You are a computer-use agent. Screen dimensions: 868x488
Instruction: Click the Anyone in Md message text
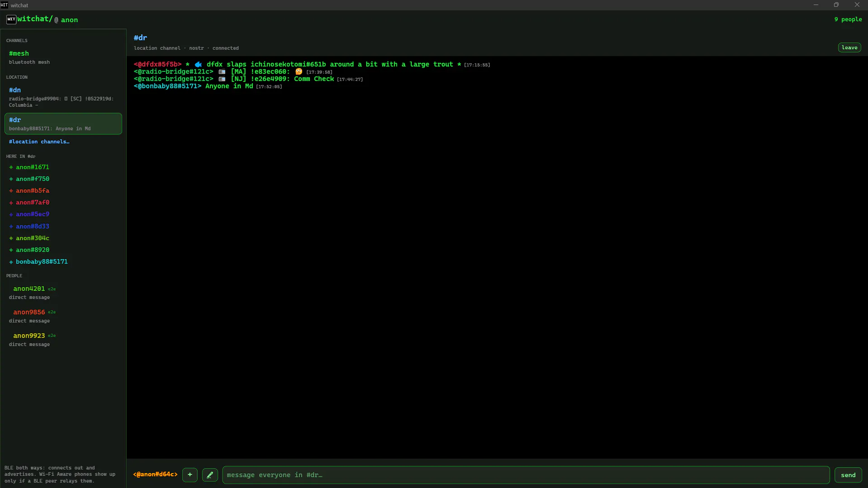229,86
